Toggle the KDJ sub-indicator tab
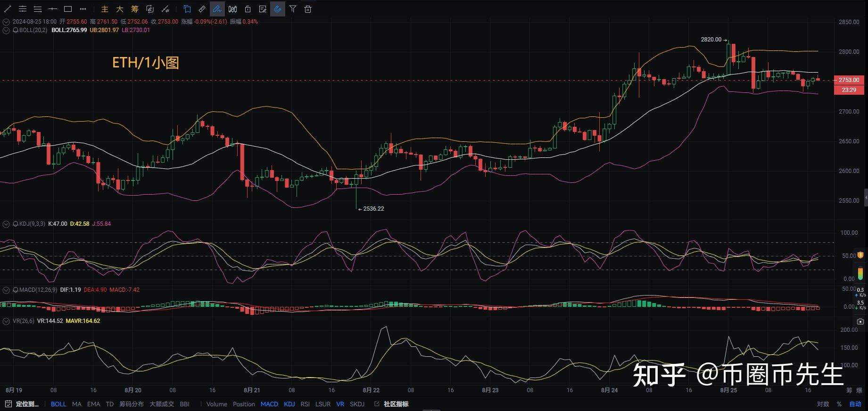This screenshot has height=411, width=868. (x=289, y=404)
